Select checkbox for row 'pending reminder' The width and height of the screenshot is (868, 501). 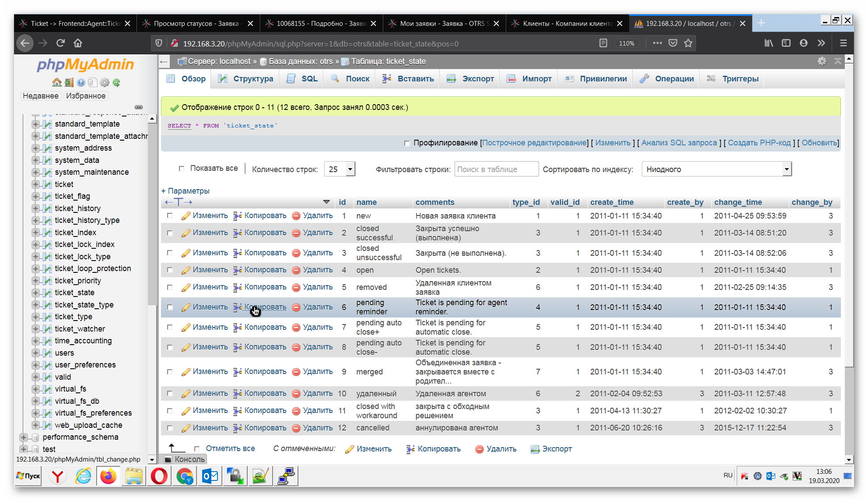coord(170,307)
